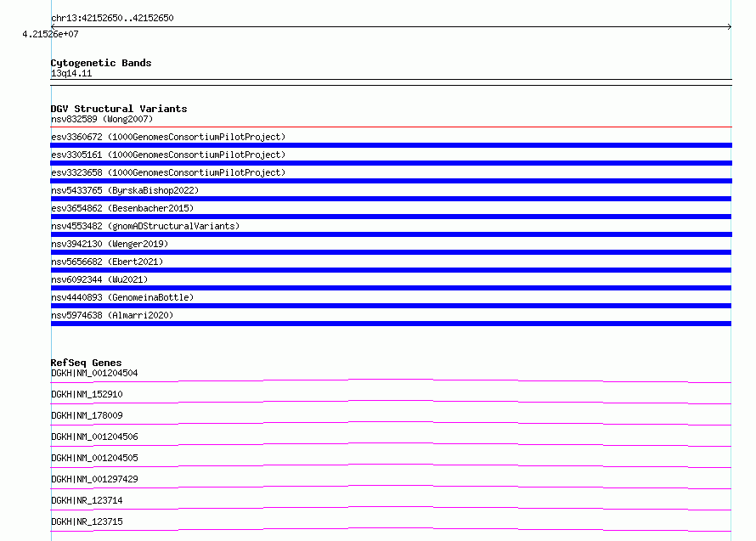Viewport: 756px width, 541px height.
Task: Click DGKH|NM_178009 transcript label
Action: pos(87,415)
